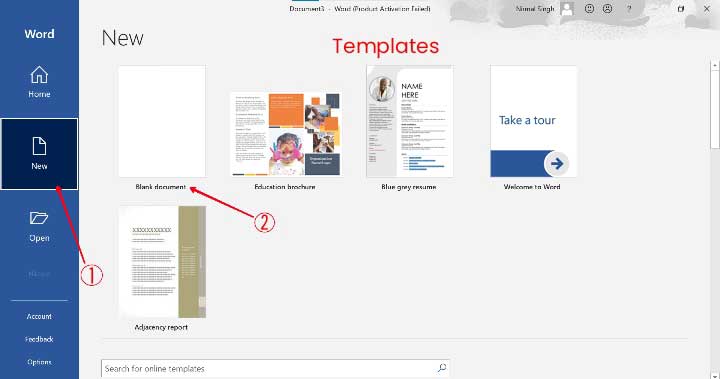
Task: Open help question mark icon
Action: pos(629,9)
